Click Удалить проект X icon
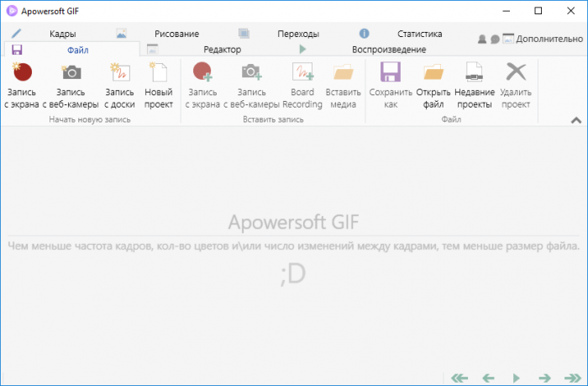 pos(516,71)
